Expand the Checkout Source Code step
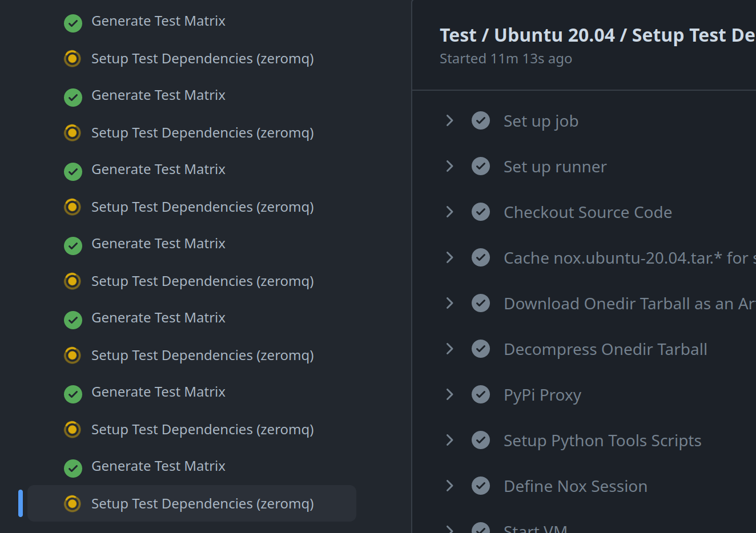This screenshot has width=756, height=533. tap(449, 212)
